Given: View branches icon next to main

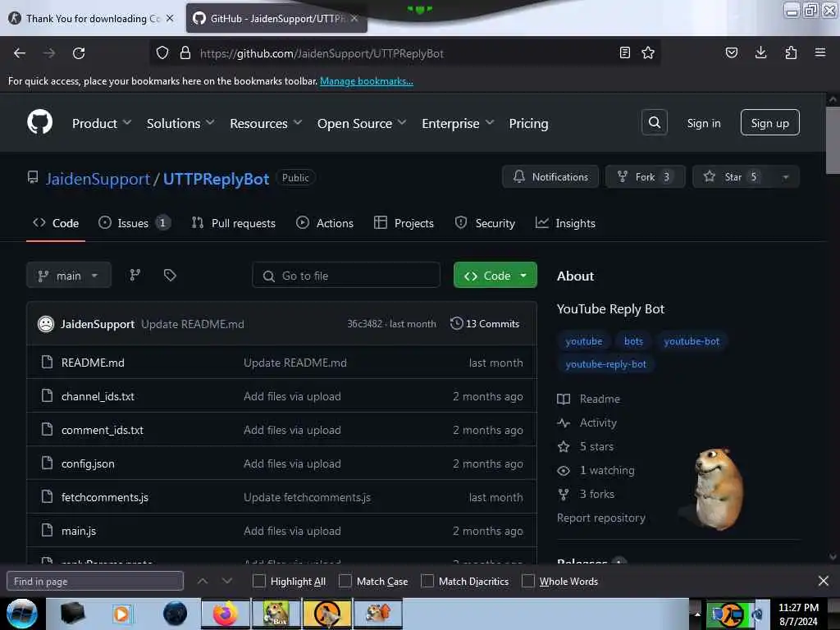Looking at the screenshot, I should pyautogui.click(x=135, y=276).
